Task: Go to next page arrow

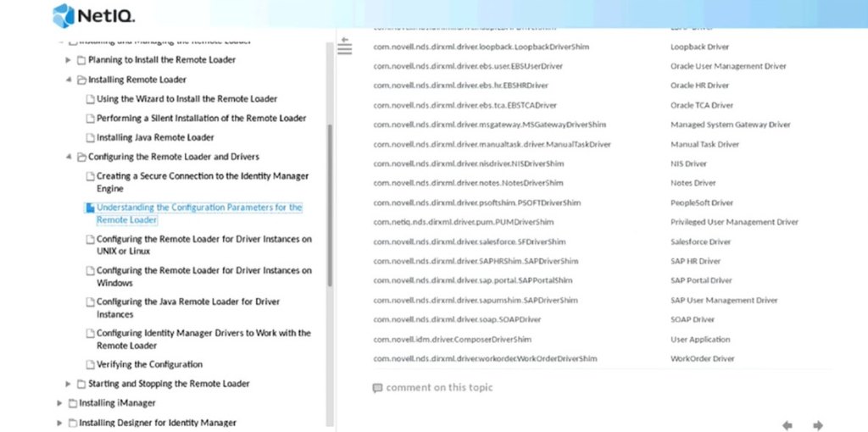Action: coord(818,424)
